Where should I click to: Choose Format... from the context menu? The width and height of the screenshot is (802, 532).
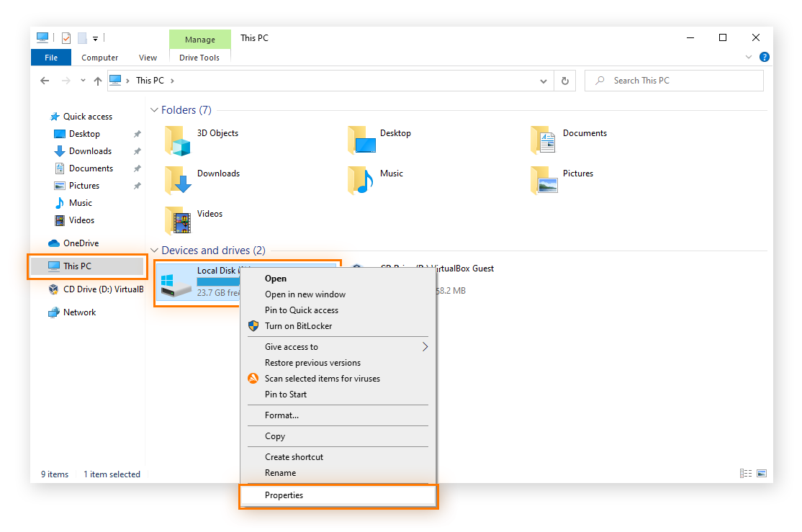click(283, 415)
